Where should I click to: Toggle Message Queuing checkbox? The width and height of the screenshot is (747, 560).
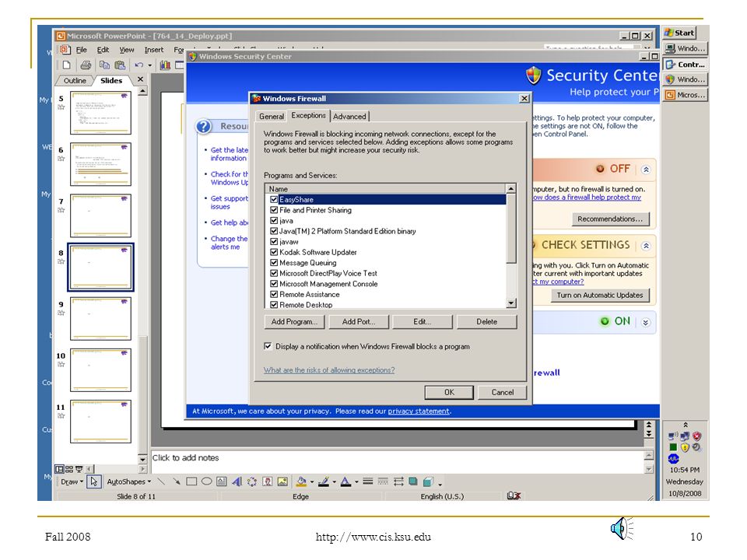274,262
